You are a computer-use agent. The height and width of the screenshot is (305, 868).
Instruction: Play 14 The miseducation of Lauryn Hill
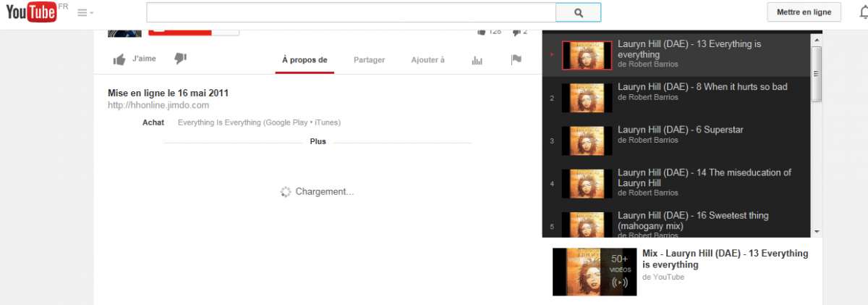pyautogui.click(x=676, y=183)
